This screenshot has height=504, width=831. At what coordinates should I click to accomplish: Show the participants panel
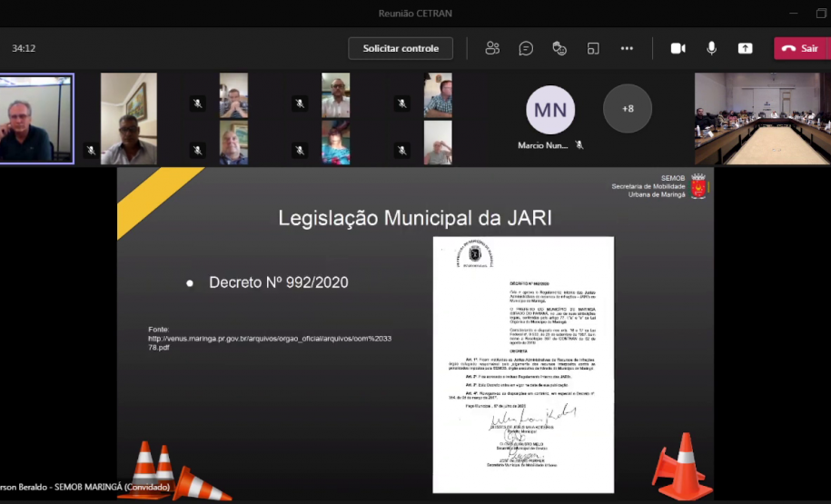492,48
